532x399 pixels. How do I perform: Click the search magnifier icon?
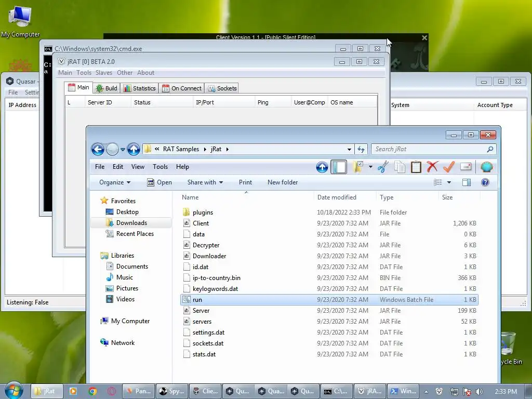490,149
